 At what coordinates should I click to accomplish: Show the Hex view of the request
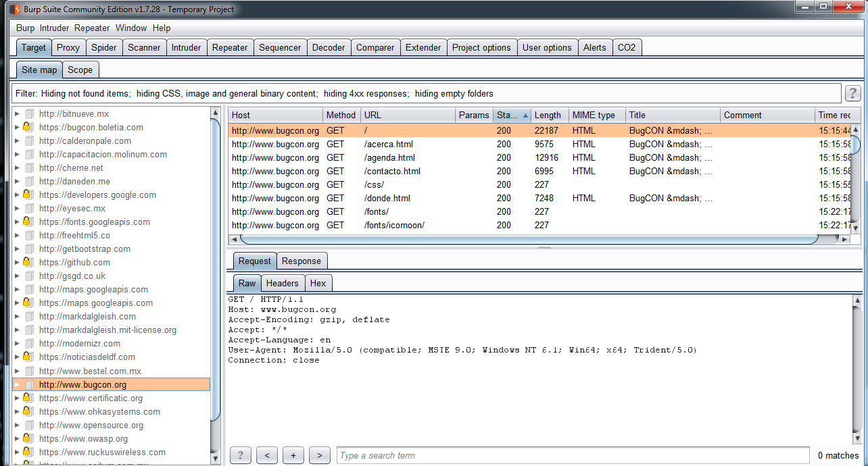coord(318,283)
